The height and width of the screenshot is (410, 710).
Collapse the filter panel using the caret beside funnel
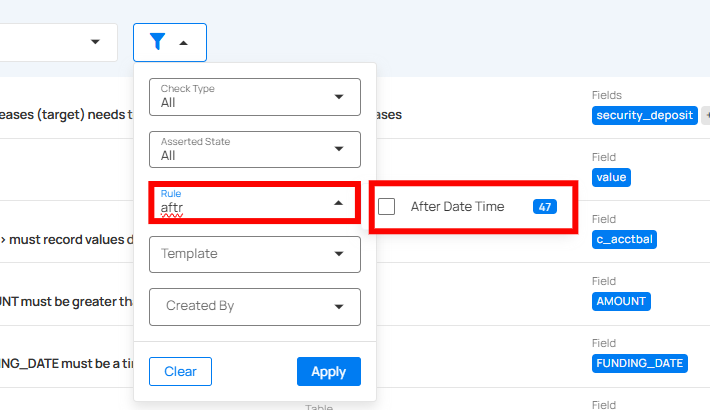click(x=182, y=43)
